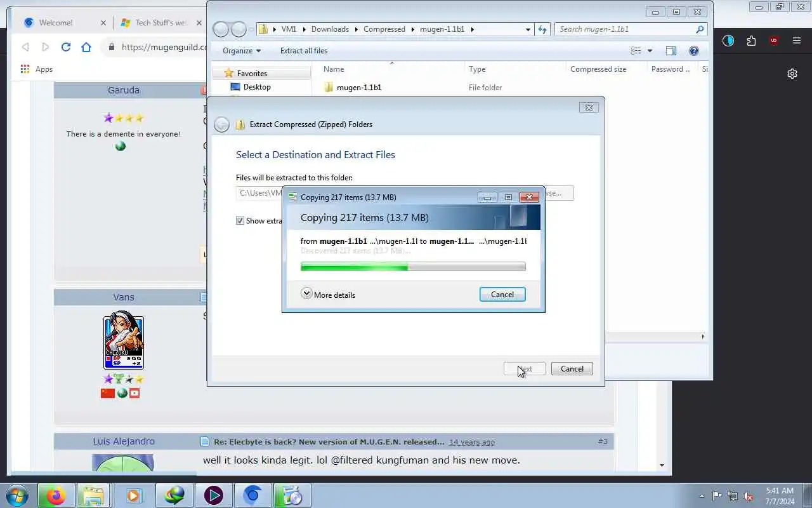Click the Explorer window back button

click(x=221, y=29)
